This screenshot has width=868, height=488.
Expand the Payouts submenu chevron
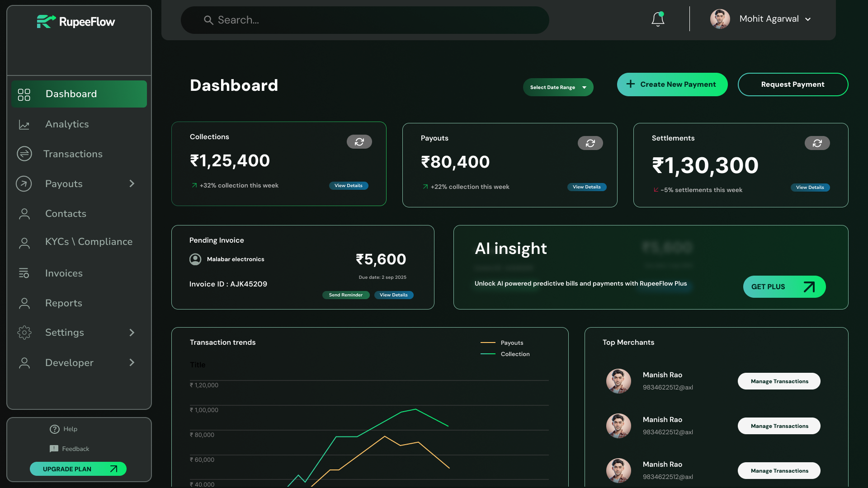pyautogui.click(x=132, y=183)
